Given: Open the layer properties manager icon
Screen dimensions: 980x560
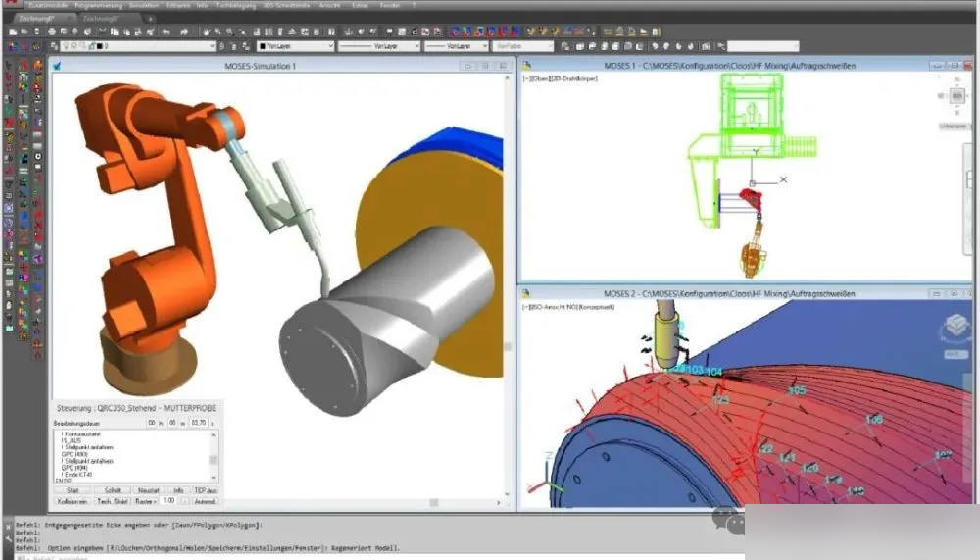Looking at the screenshot, I should pyautogui.click(x=54, y=46).
